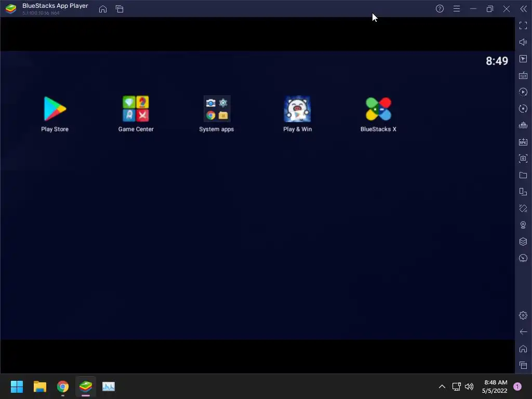The image size is (532, 399).
Task: Click the volume icon in BlueStacks sidebar
Action: point(523,42)
